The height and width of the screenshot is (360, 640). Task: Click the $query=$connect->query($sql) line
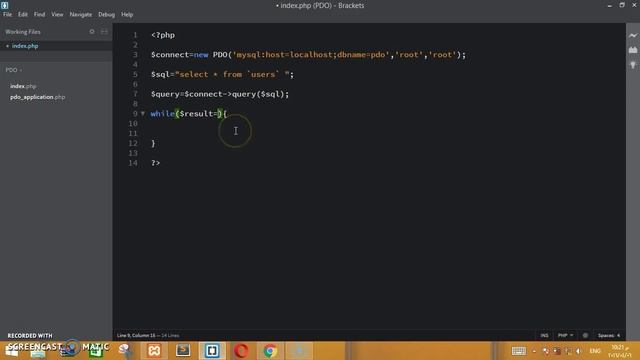(220, 94)
